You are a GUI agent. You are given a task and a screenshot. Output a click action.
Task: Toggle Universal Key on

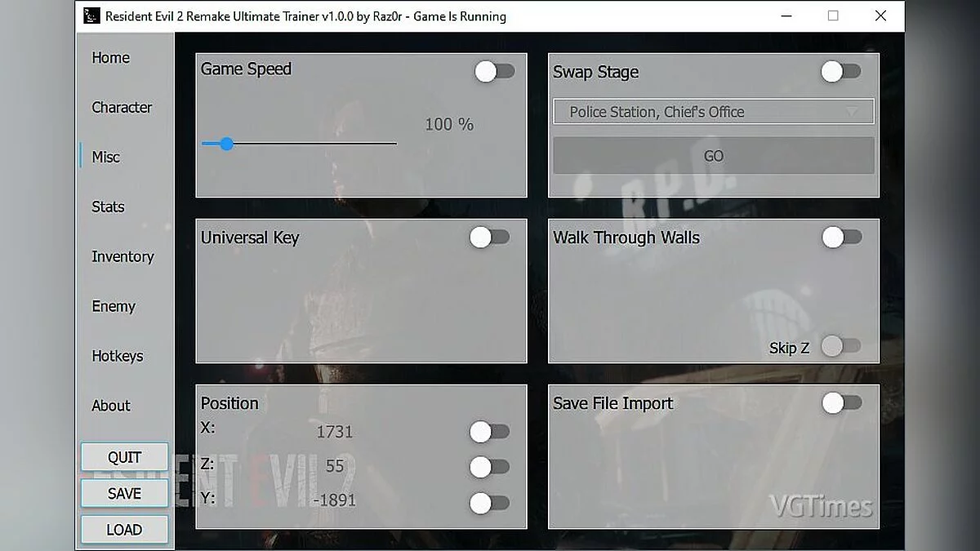coord(489,238)
